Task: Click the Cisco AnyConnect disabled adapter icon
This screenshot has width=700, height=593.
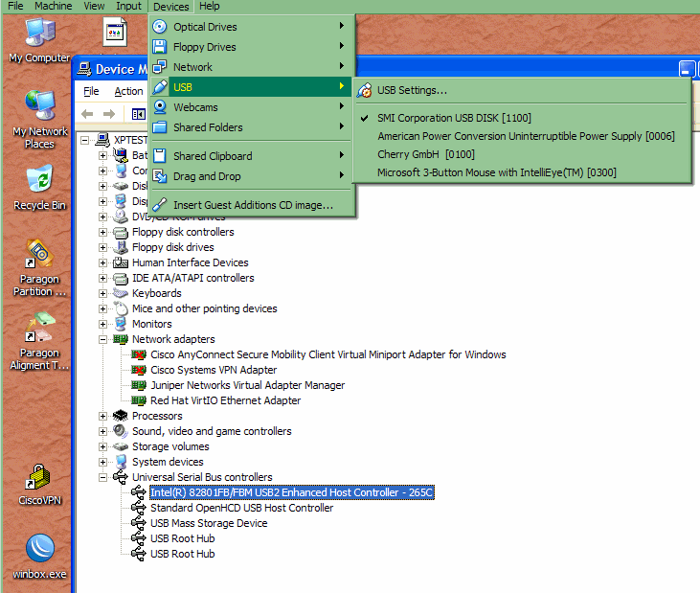Action: tap(139, 355)
